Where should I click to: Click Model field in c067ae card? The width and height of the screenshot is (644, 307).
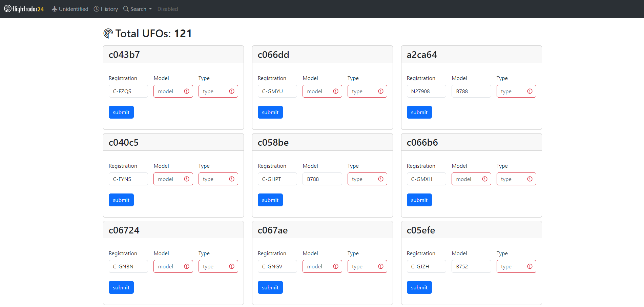(x=322, y=266)
